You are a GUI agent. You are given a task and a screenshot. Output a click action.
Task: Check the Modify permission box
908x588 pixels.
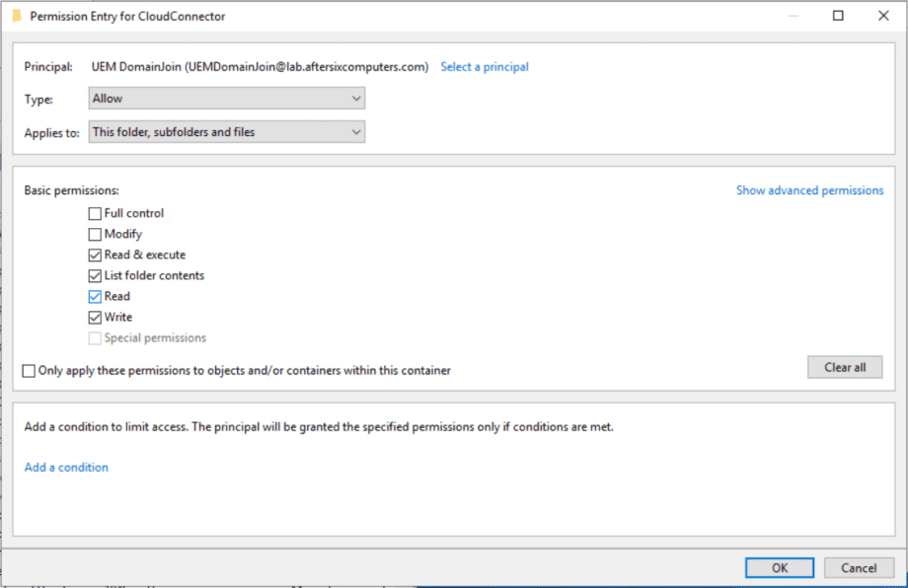coord(95,234)
